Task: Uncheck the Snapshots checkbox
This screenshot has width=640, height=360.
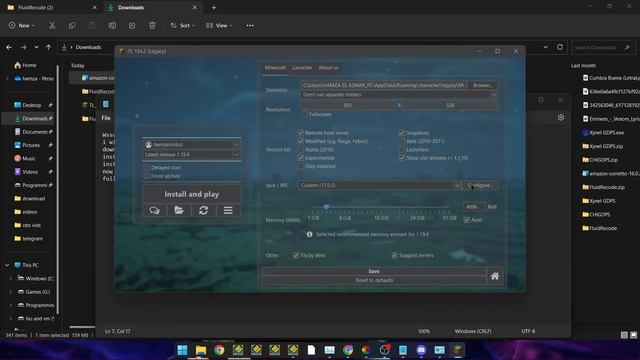Action: click(x=402, y=133)
